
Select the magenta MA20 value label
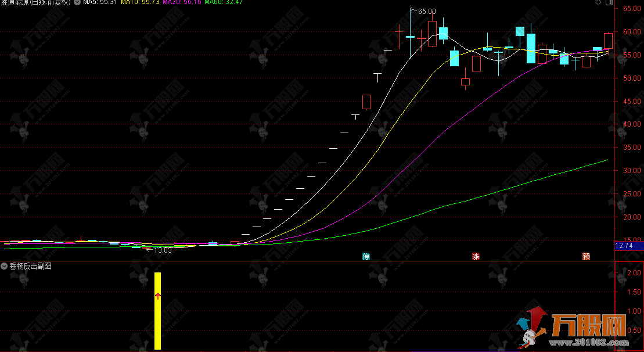click(181, 3)
